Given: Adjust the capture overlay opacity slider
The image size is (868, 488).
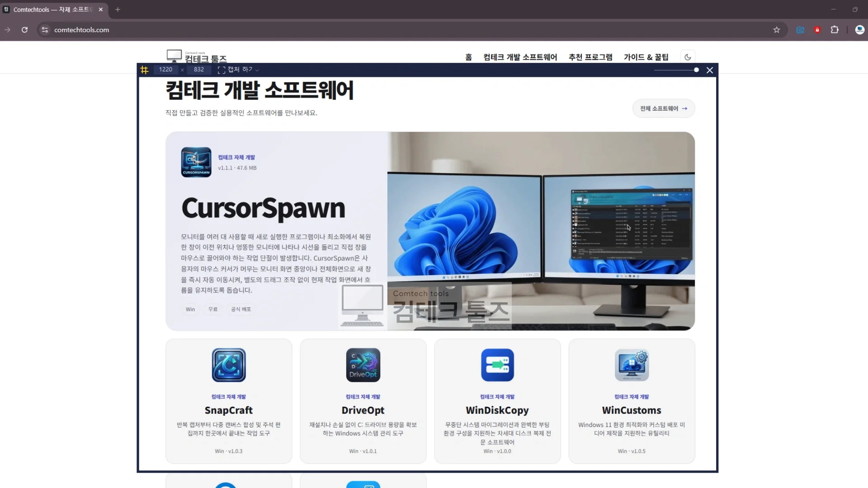Looking at the screenshot, I should (x=676, y=70).
